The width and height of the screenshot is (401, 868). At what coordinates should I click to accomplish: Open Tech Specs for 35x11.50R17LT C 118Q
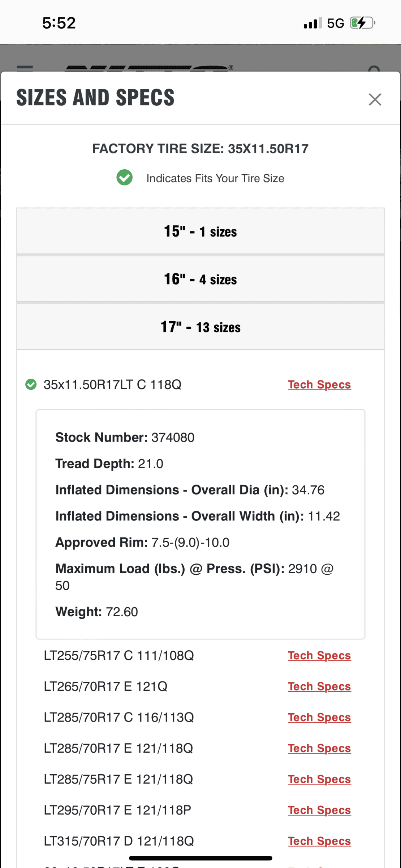click(319, 384)
